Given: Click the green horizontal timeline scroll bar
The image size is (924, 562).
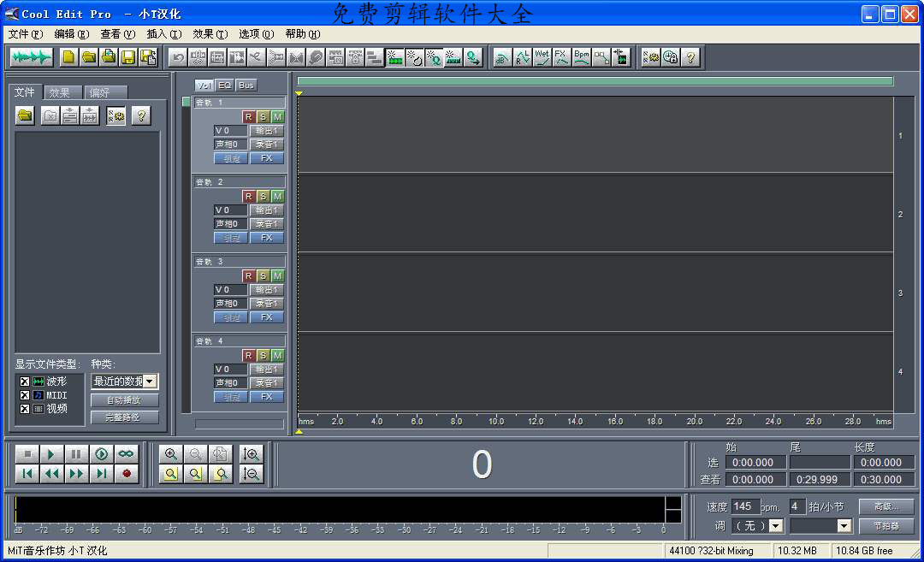Looking at the screenshot, I should (x=595, y=81).
